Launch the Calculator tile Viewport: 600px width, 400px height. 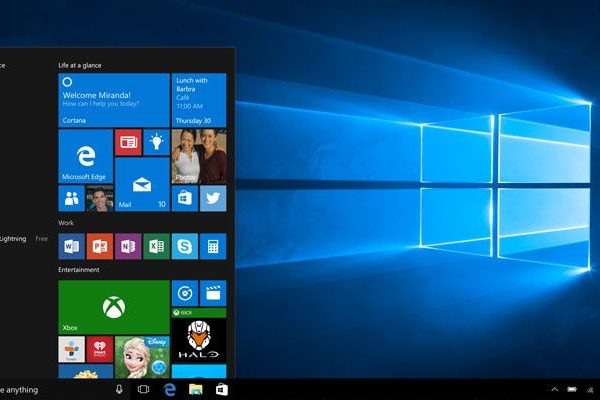pos(212,245)
